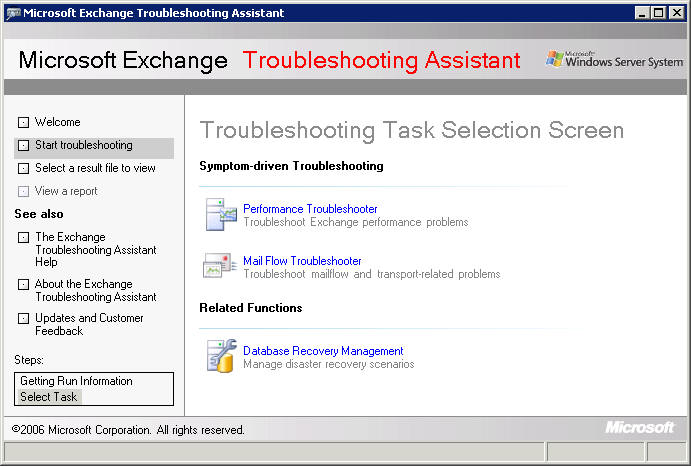Click the Symptom-driven Troubleshooting heading
This screenshot has width=691, height=466.
291,166
